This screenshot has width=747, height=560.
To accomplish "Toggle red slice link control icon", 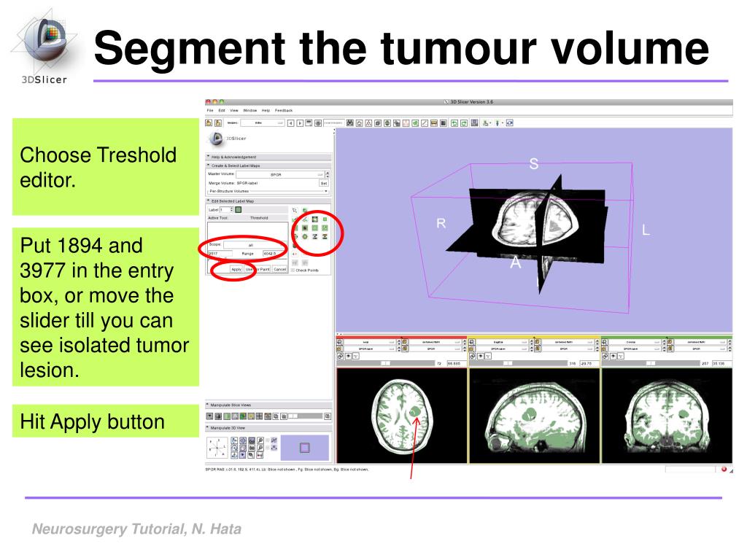I will click(x=340, y=357).
